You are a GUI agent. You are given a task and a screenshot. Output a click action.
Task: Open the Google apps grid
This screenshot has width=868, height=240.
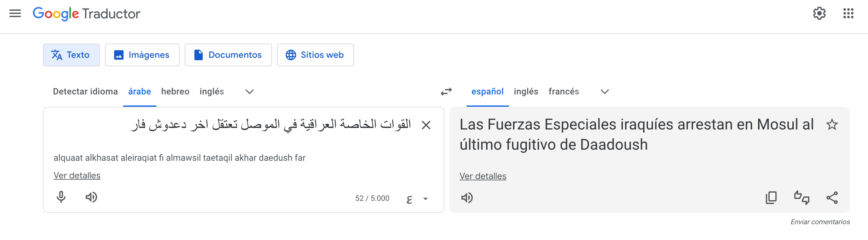click(848, 14)
